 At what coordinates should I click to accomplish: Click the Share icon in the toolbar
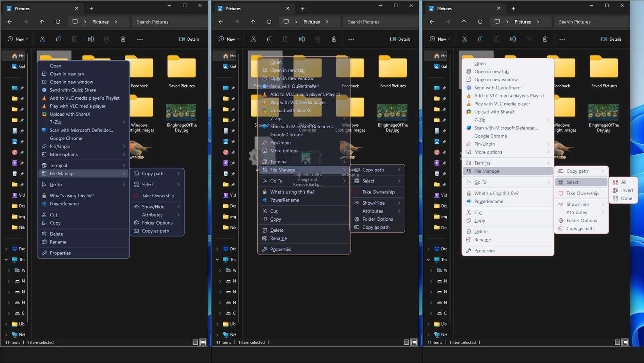tap(107, 39)
